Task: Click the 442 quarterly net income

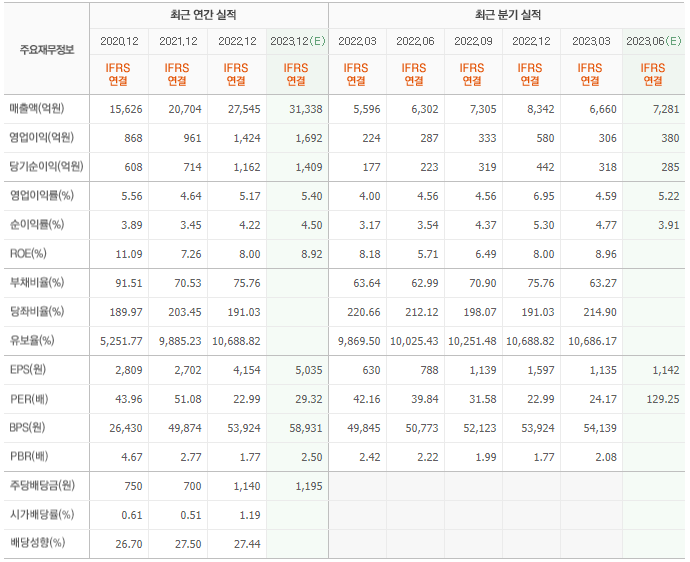Action: [x=545, y=167]
